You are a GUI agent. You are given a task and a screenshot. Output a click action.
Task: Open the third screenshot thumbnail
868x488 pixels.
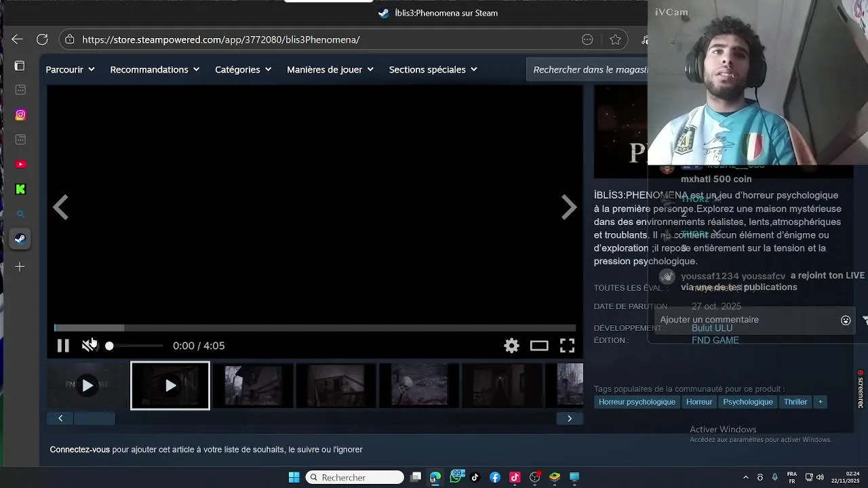click(253, 386)
